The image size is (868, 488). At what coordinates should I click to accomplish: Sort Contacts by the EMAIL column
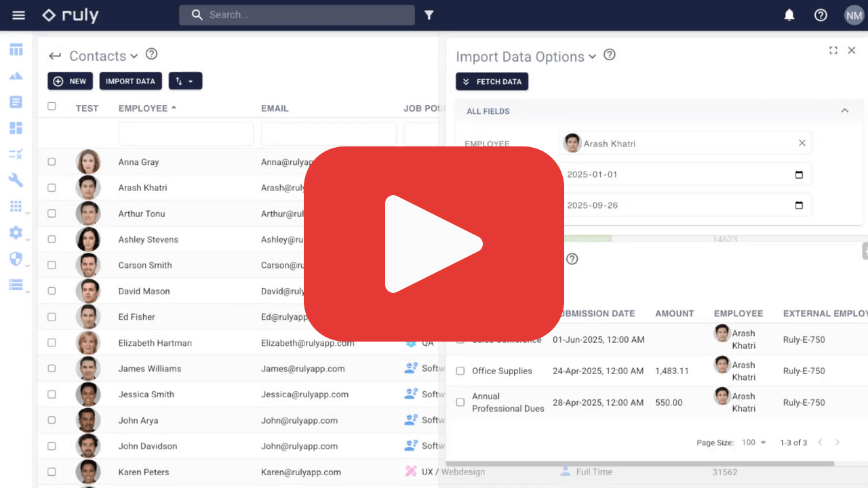point(275,108)
